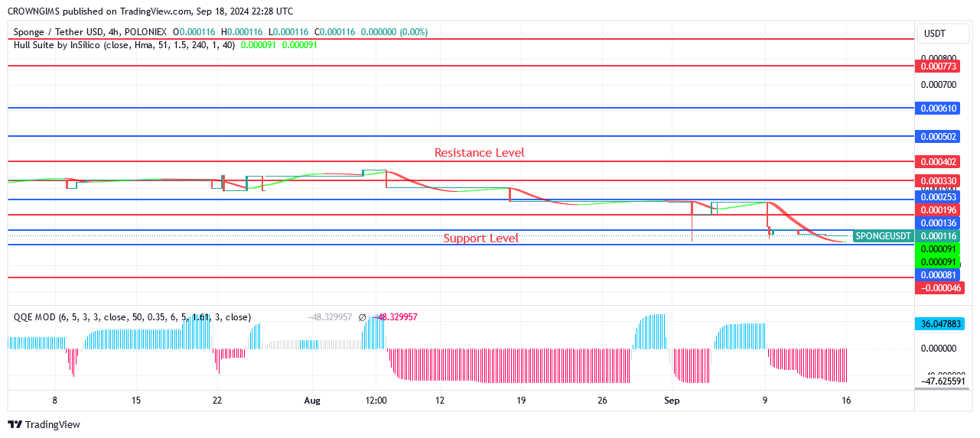
Task: Click the blue 0.000081 support price label
Action: pyautogui.click(x=938, y=275)
